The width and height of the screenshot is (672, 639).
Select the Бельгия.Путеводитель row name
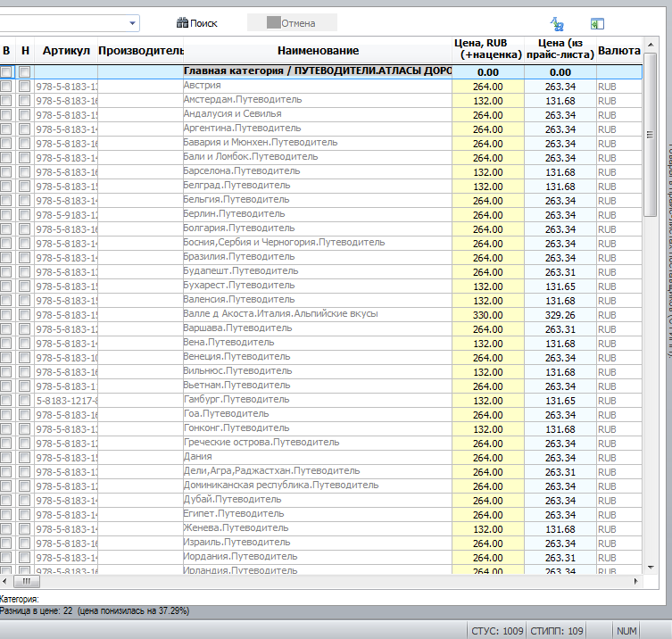point(236,199)
